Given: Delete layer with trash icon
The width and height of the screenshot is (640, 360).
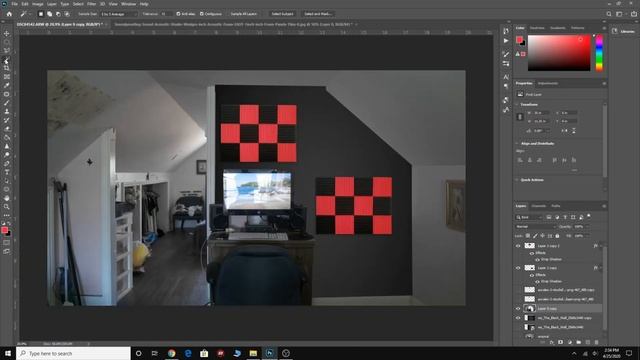Looking at the screenshot, I should point(596,342).
